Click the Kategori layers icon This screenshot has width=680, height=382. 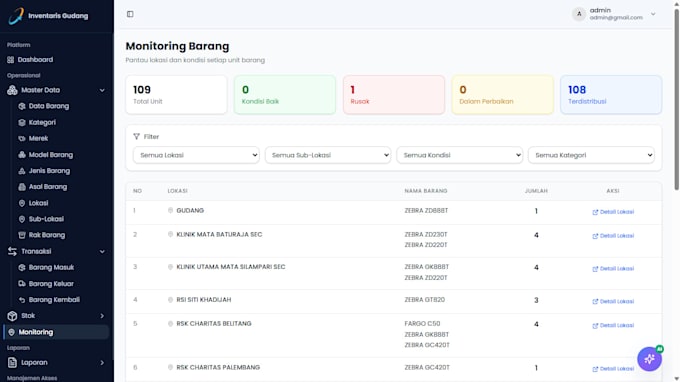(22, 122)
